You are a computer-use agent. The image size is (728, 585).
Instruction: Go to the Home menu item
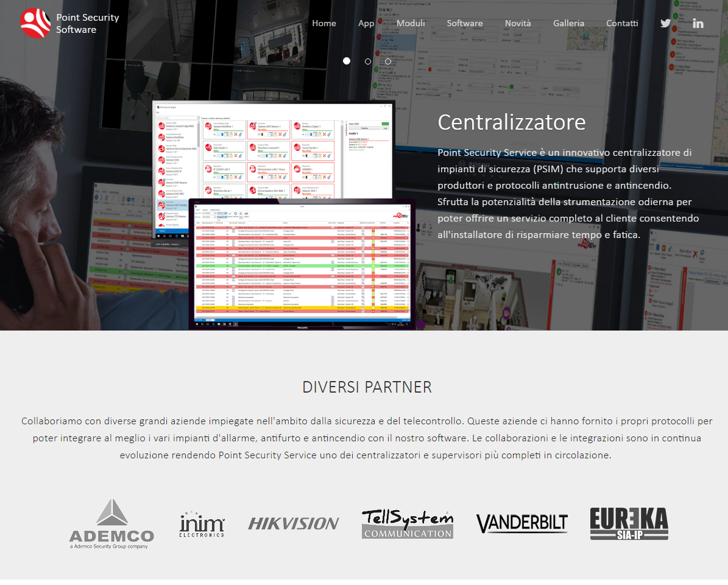(x=324, y=23)
